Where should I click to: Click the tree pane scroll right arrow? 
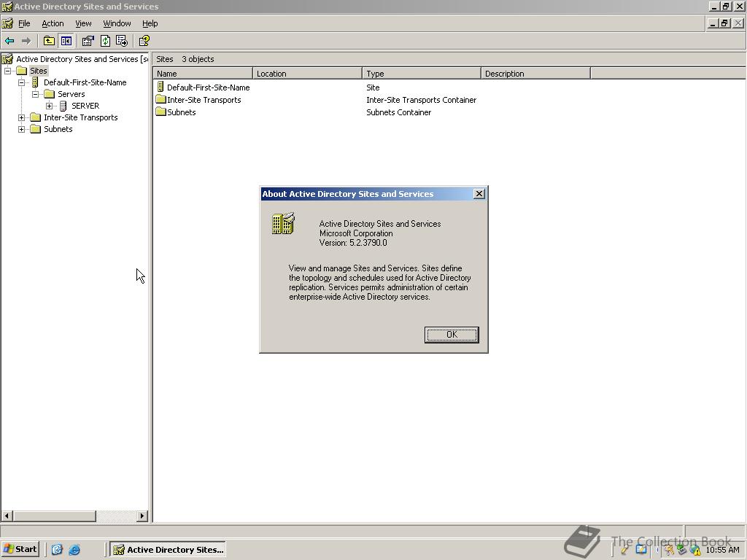tap(142, 516)
